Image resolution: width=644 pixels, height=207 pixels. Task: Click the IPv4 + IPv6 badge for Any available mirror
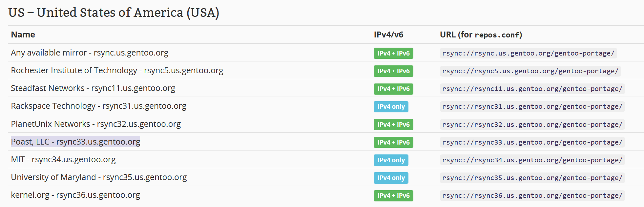tap(393, 53)
